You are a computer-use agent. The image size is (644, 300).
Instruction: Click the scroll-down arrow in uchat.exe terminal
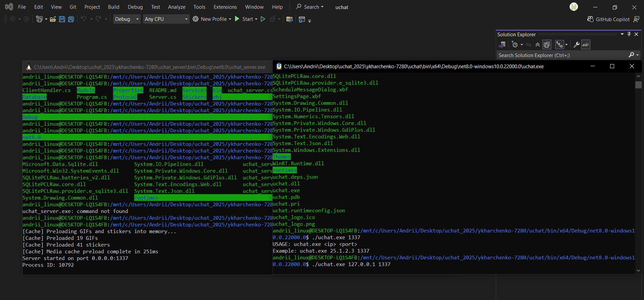click(x=638, y=270)
